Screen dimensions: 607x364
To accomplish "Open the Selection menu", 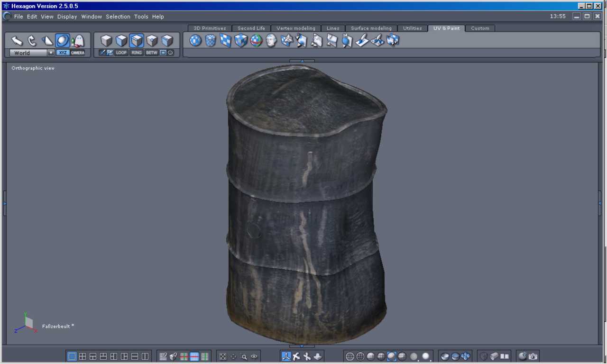I will 118,17.
